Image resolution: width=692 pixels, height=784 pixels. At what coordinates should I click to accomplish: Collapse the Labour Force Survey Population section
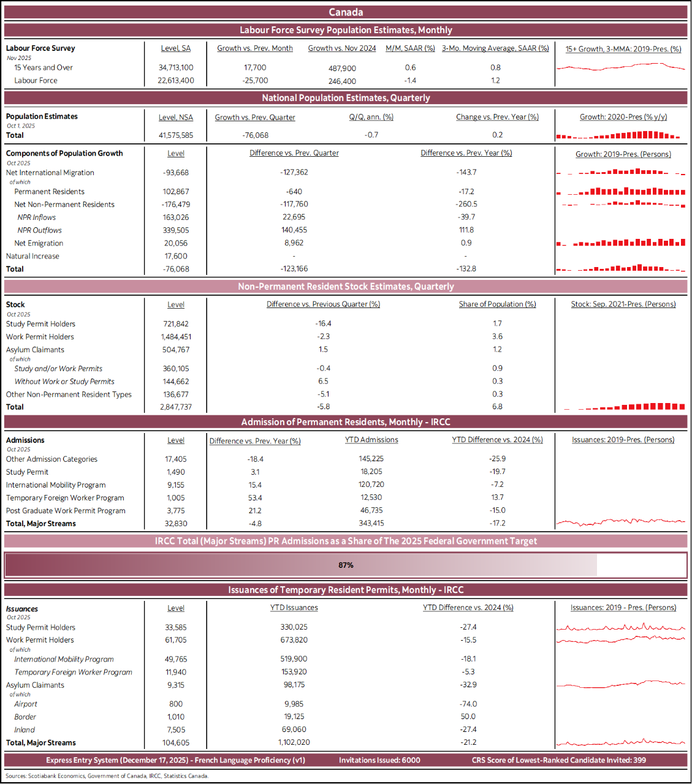click(346, 30)
